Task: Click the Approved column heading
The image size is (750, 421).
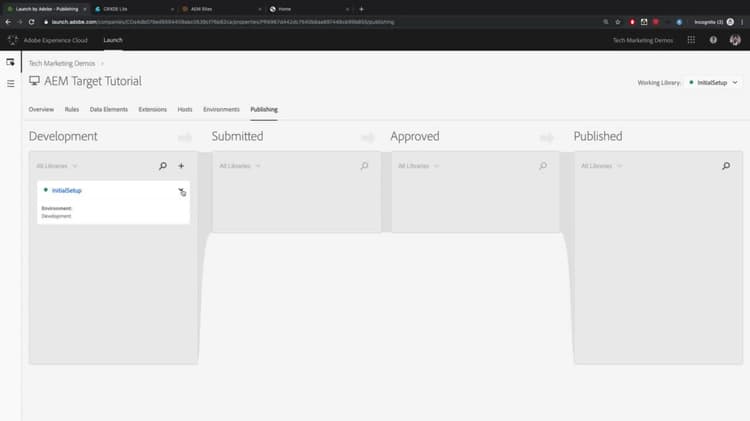Action: click(x=415, y=136)
